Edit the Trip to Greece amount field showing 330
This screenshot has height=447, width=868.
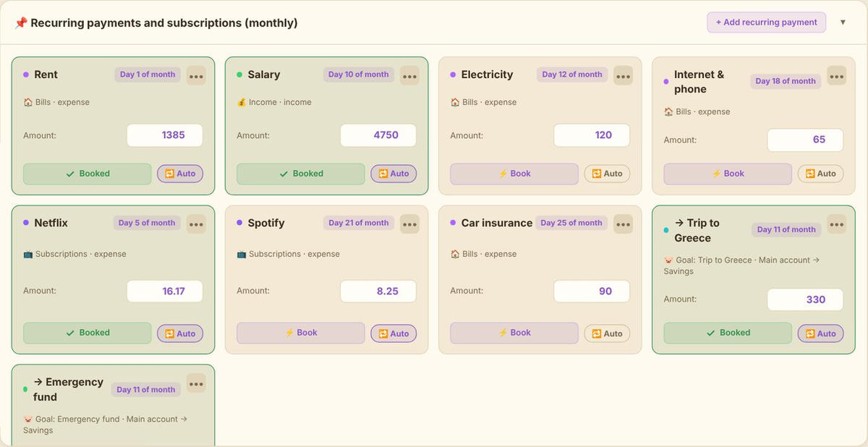click(805, 299)
